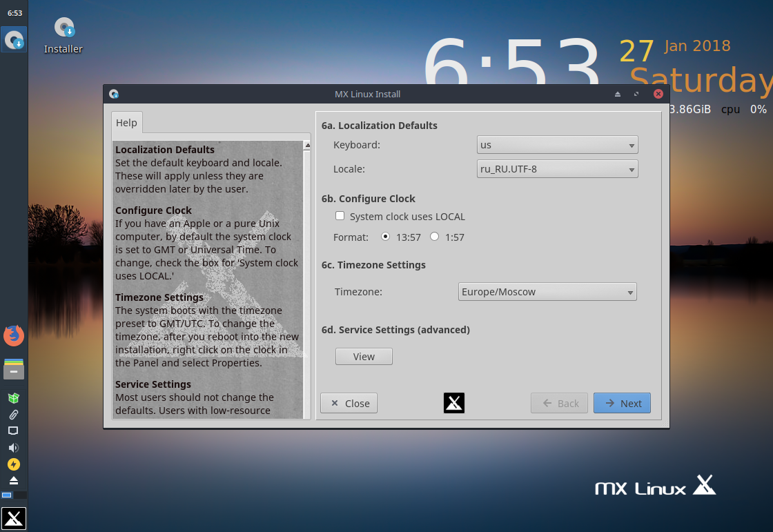This screenshot has height=532, width=773.
Task: Open the file manager panel icon
Action: pos(14,368)
